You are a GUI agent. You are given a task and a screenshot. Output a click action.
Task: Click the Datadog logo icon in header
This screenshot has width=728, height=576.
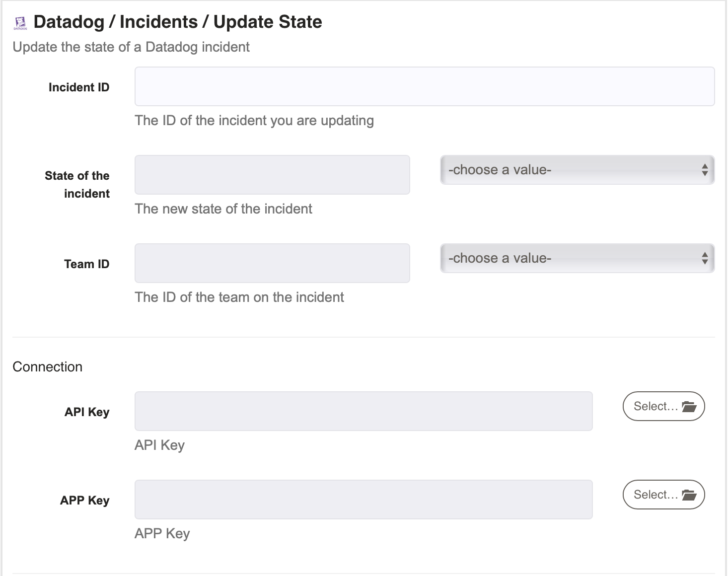[20, 23]
